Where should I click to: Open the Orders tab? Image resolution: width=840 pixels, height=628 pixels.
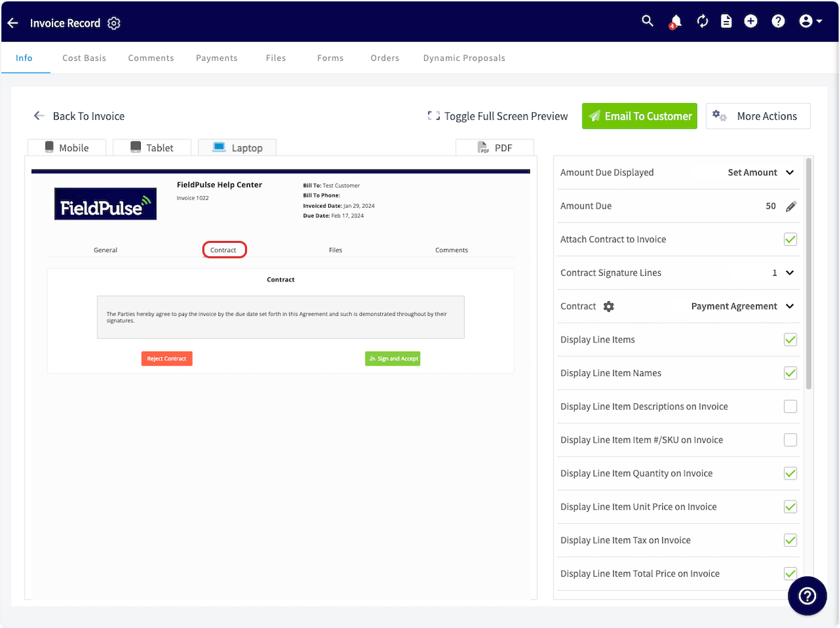click(x=385, y=58)
